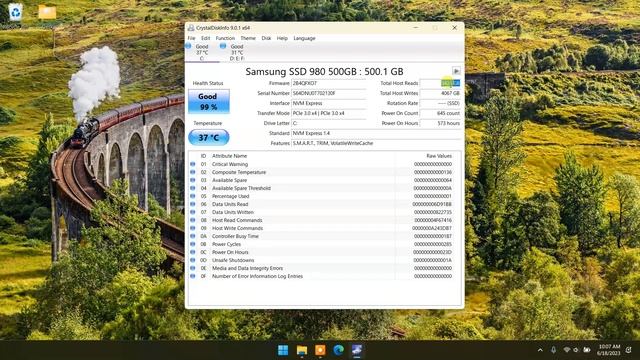Open the folder icon on the desktop
The height and width of the screenshot is (360, 640).
[x=47, y=12]
